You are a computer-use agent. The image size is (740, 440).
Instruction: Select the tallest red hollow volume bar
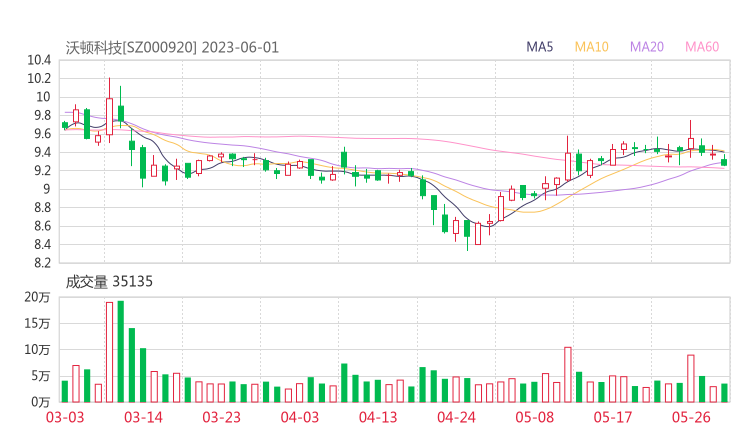[109, 352]
